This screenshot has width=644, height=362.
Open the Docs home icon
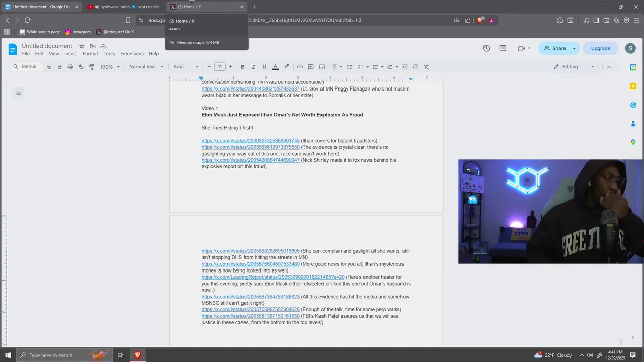point(13,49)
